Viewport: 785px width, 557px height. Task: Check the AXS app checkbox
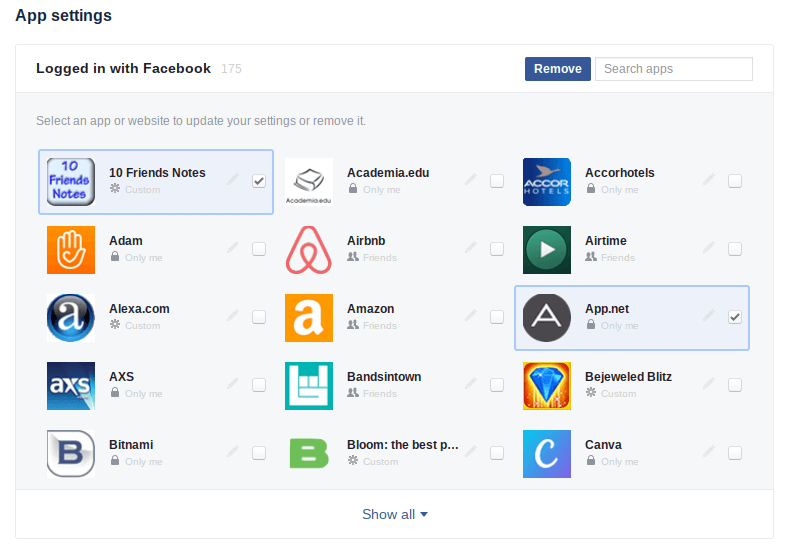click(x=259, y=385)
